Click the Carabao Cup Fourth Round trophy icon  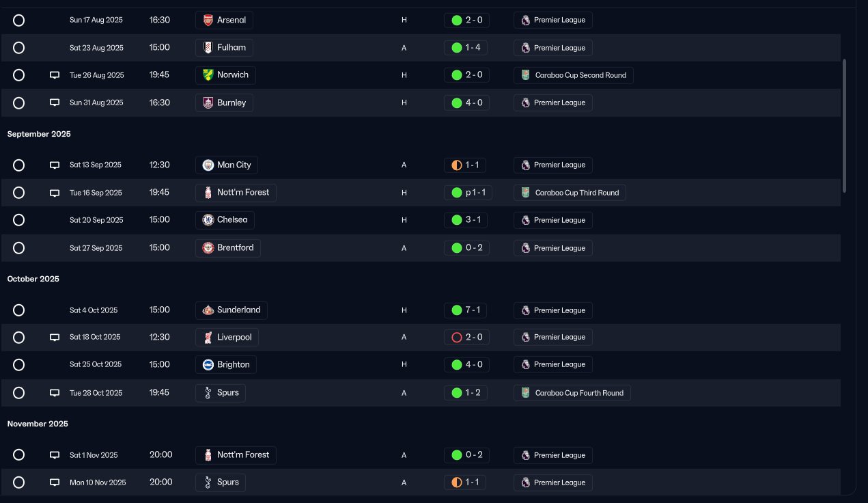pos(525,393)
